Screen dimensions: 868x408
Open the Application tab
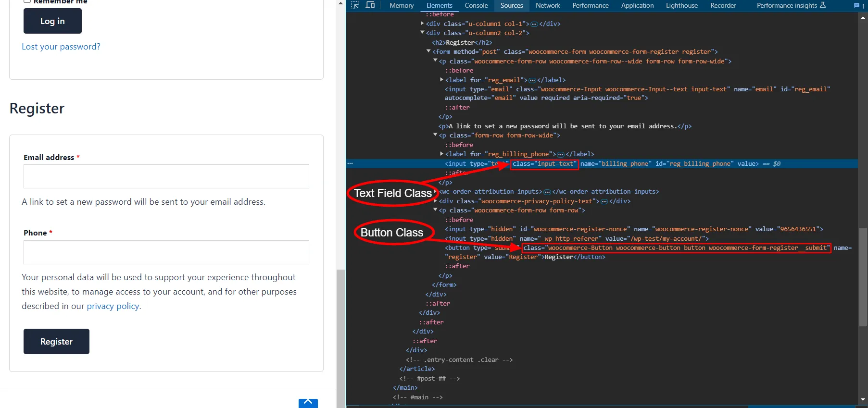coord(637,5)
